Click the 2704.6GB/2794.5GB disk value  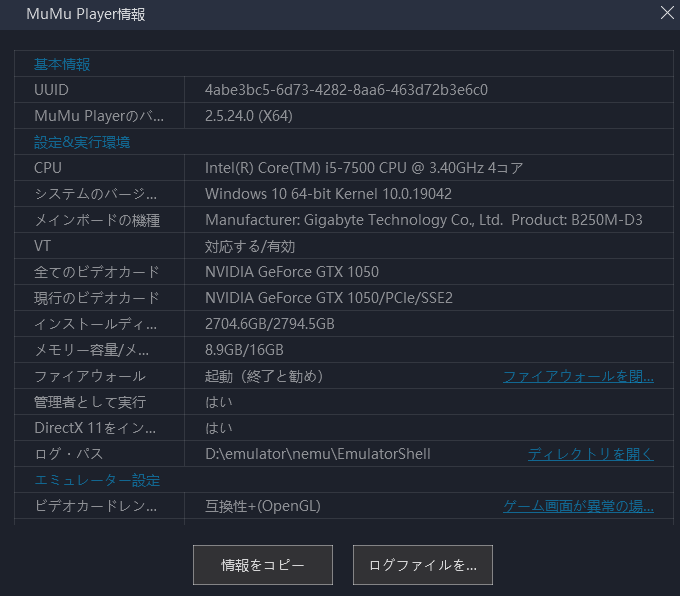[269, 324]
